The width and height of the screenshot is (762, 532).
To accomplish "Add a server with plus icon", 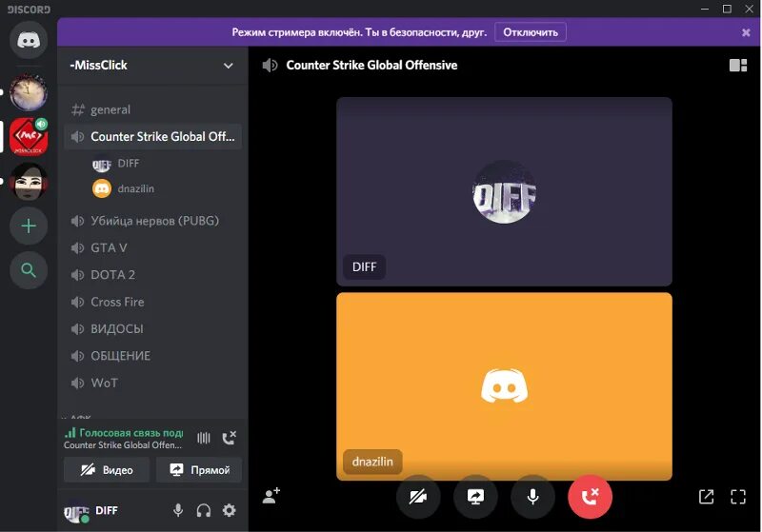I will pyautogui.click(x=29, y=226).
